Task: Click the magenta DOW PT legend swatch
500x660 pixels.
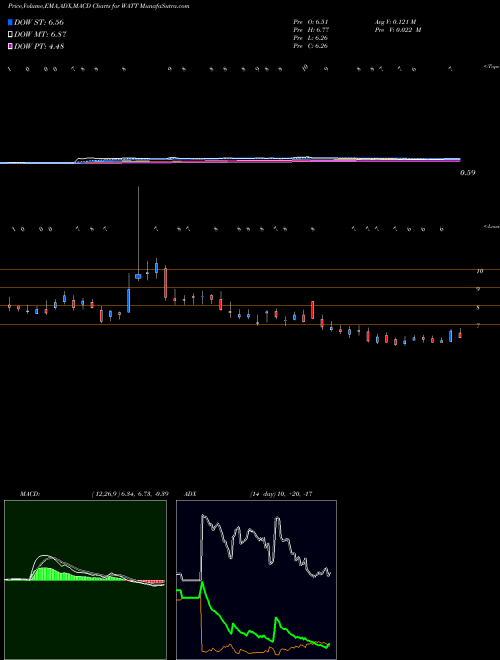Action: point(10,47)
